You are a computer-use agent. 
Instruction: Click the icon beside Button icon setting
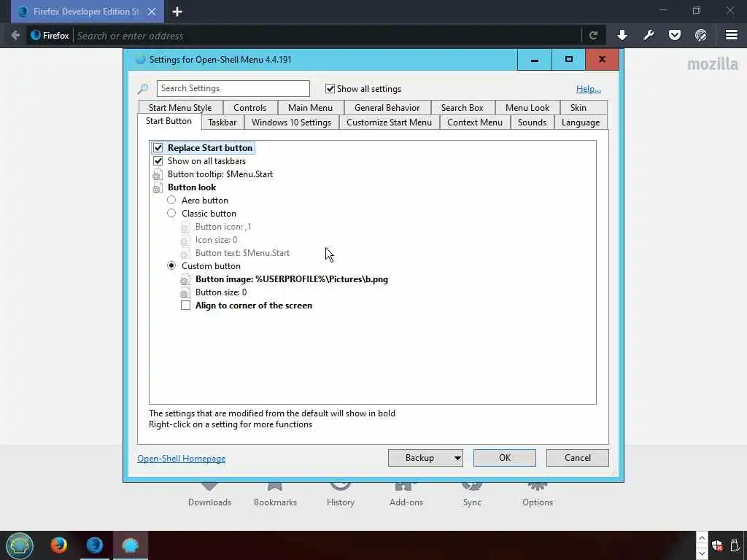(x=185, y=227)
